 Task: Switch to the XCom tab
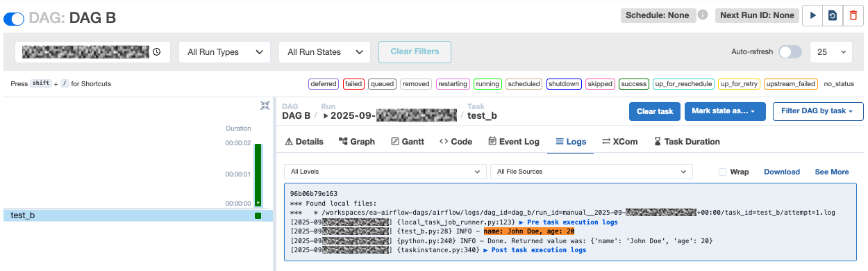click(x=619, y=141)
